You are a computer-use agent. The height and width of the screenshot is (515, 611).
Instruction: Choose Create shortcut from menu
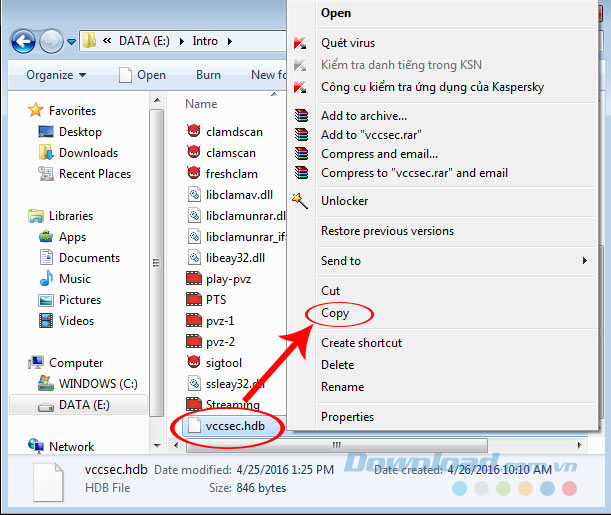(x=361, y=343)
